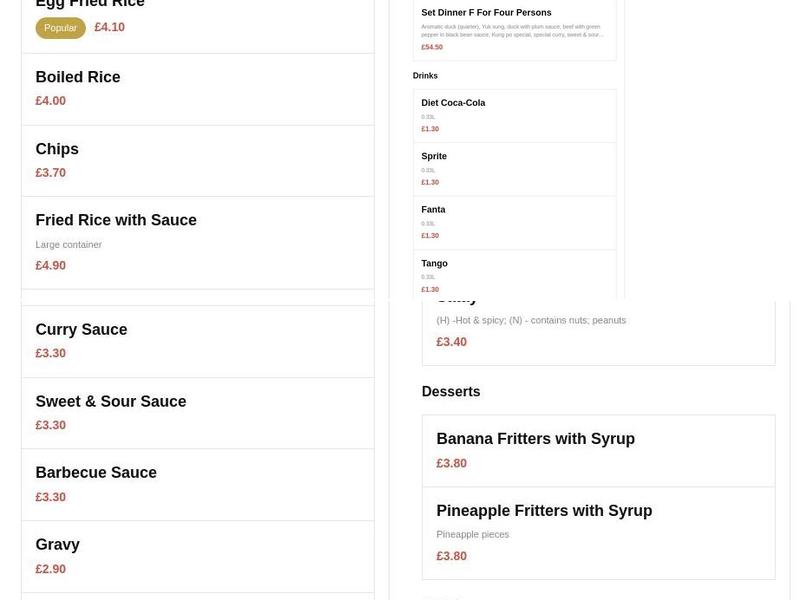Viewport: 800px width, 600px height.
Task: Select Pineapple Fritters with Syrup
Action: (544, 511)
